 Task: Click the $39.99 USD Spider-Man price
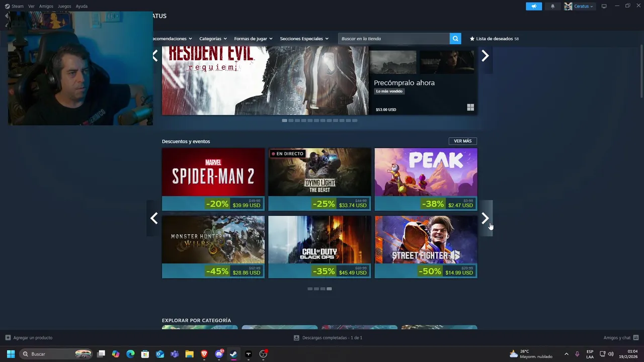click(x=247, y=205)
